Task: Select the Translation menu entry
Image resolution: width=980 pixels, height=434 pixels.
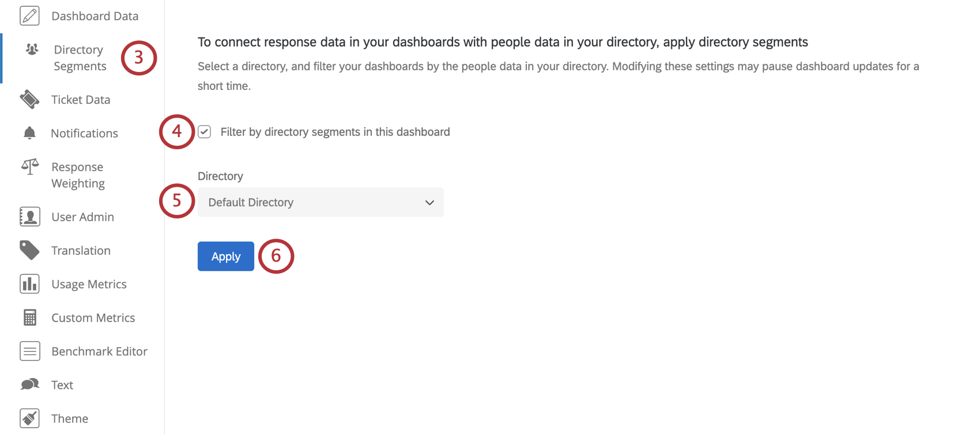Action: [x=81, y=250]
